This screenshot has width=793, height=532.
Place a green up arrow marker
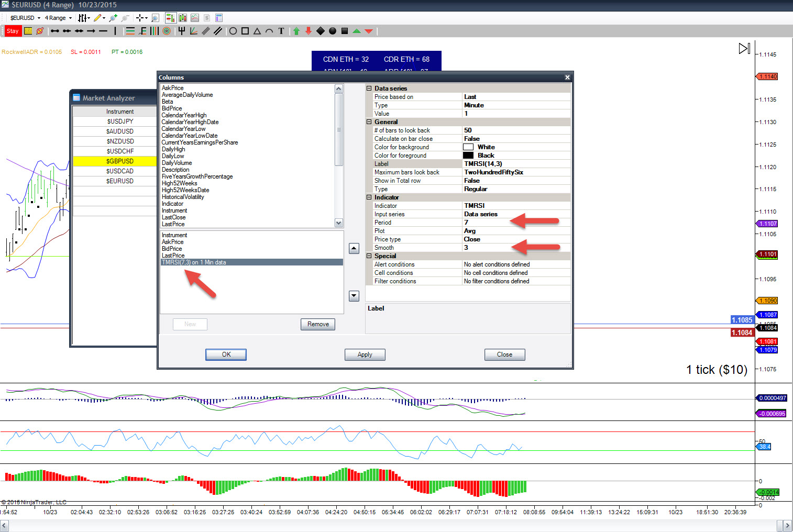[296, 31]
